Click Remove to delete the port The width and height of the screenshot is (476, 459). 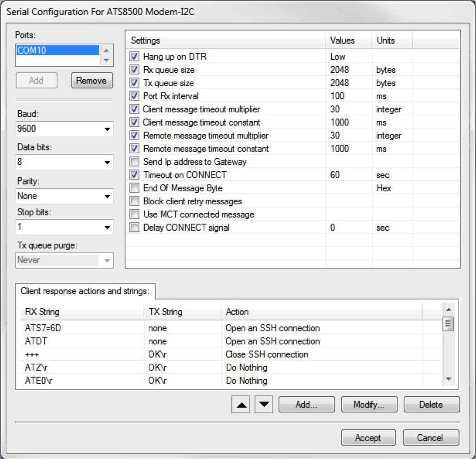92,81
